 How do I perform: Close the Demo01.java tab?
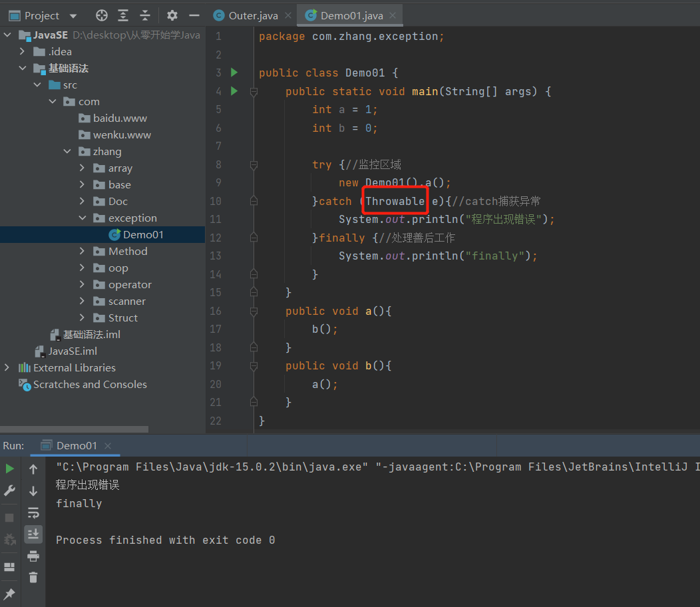point(393,15)
